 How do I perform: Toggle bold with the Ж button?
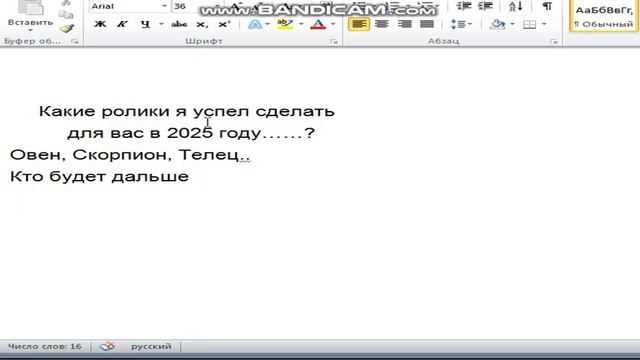point(100,24)
